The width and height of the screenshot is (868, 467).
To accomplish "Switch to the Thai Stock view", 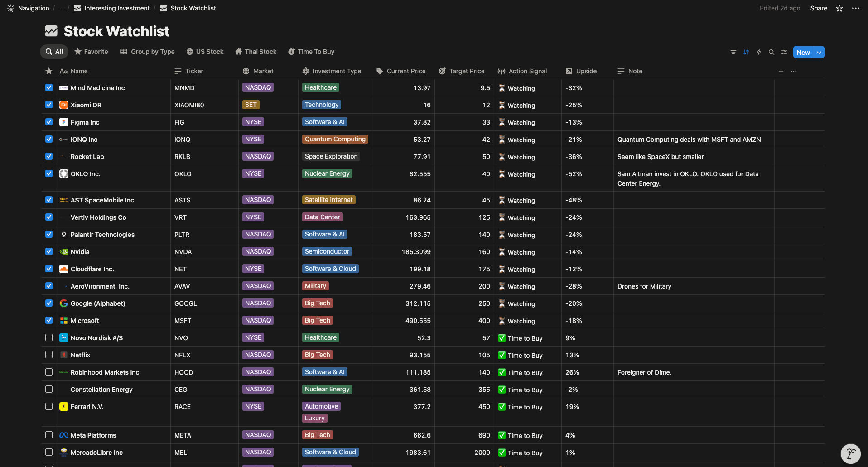I will pos(256,52).
